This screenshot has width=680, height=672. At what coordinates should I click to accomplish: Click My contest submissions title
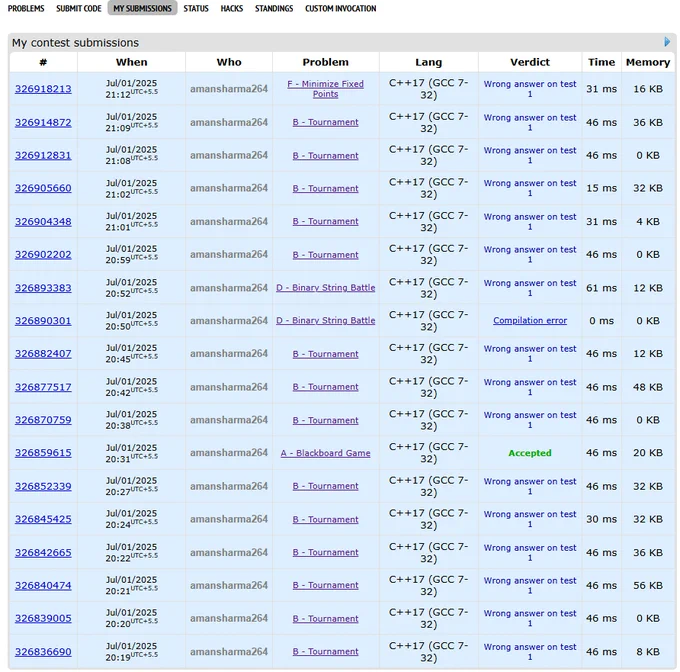75,42
